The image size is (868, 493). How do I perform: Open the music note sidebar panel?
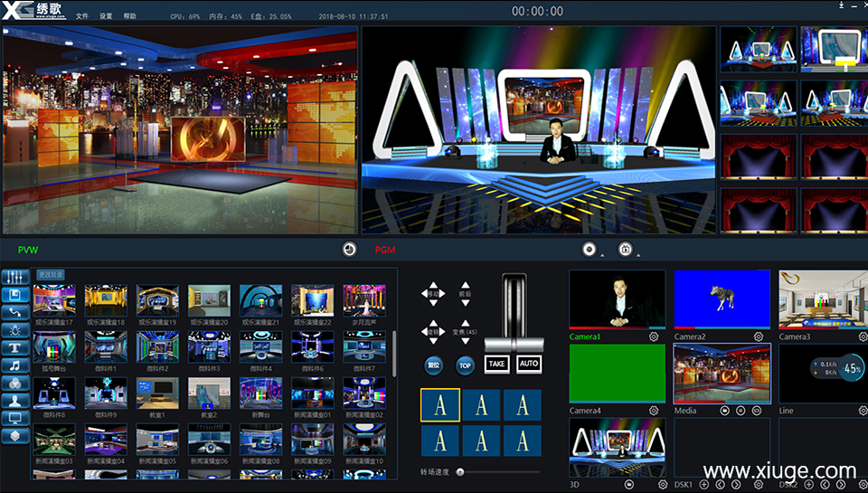click(x=14, y=365)
